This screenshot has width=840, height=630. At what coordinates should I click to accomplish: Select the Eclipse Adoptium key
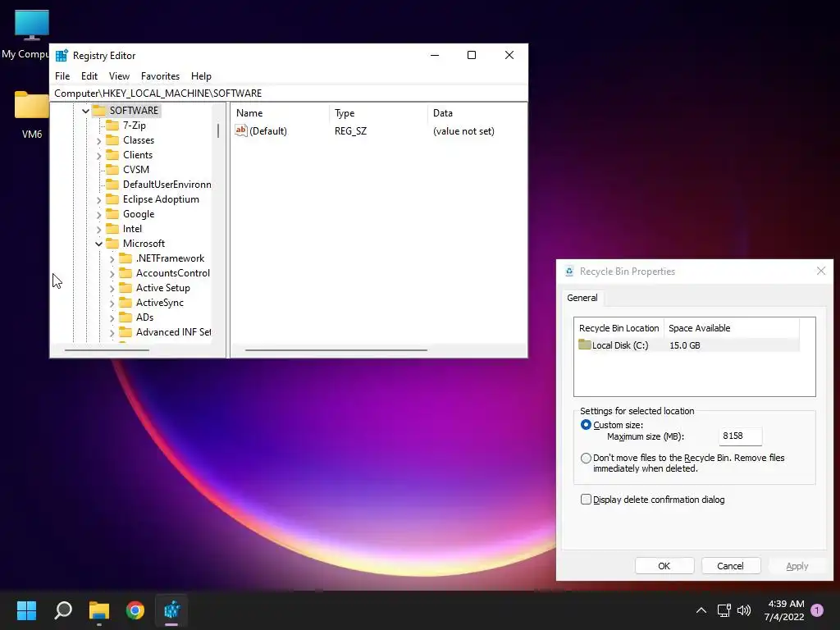click(x=161, y=199)
